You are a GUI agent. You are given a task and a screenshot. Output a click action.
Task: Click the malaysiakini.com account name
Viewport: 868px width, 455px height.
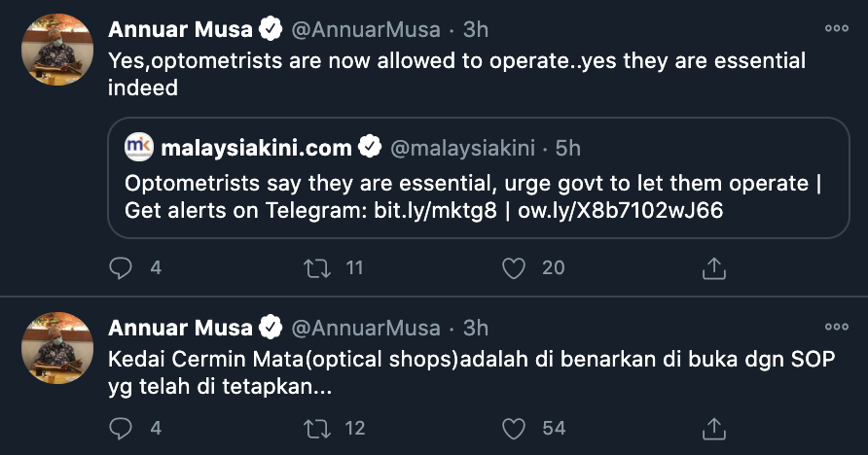(x=256, y=149)
